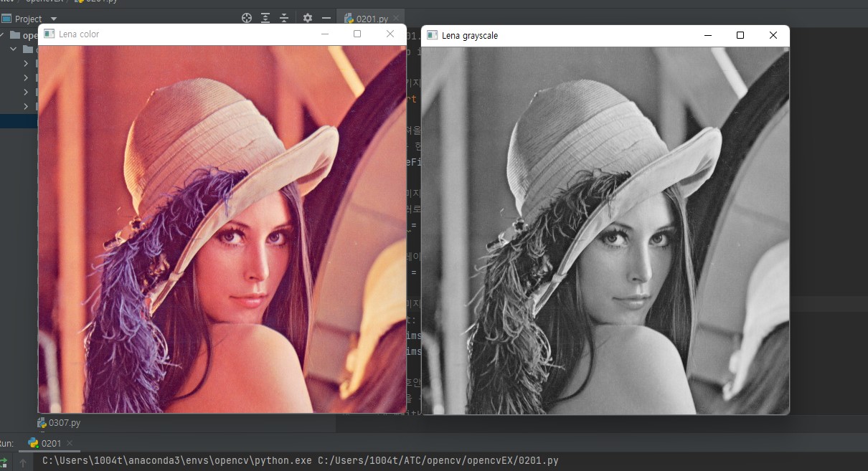Click the Collapse All icon in Project toolbar

point(284,18)
